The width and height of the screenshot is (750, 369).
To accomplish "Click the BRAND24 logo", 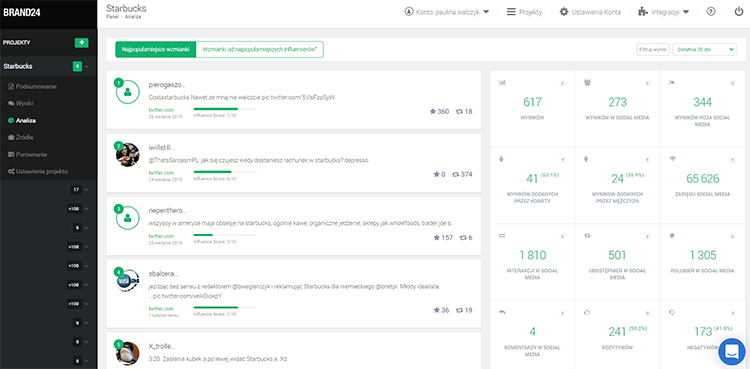I will coord(22,12).
